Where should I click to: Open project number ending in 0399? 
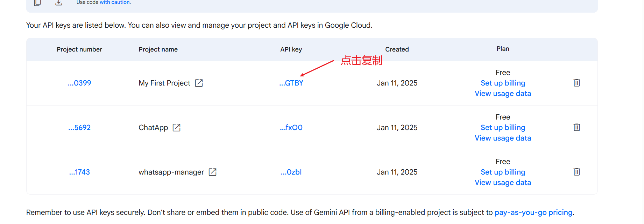79,83
